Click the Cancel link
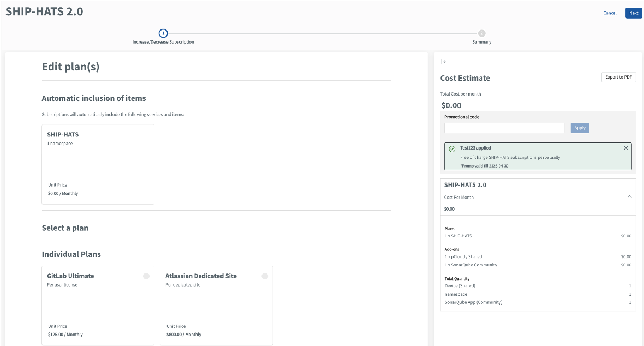The width and height of the screenshot is (644, 346). coord(610,13)
